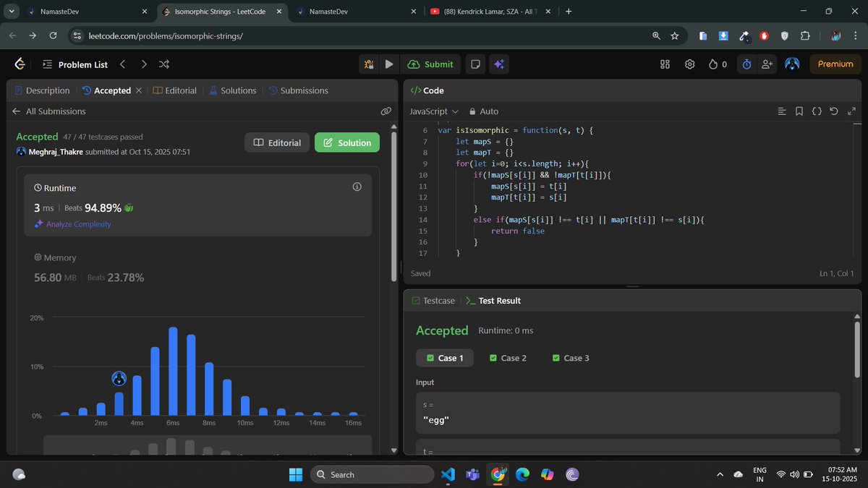Bookmark this page with the star icon

pos(674,35)
